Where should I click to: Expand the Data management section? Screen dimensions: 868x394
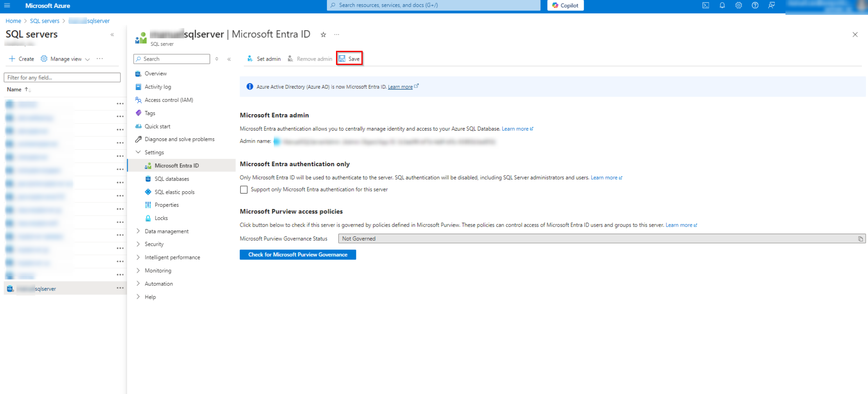[x=138, y=231]
